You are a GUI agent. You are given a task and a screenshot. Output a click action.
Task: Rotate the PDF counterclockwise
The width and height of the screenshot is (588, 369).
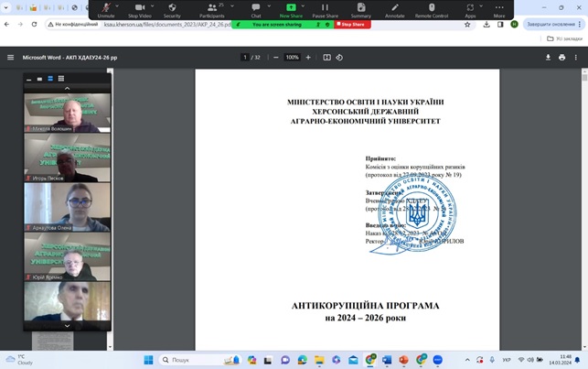pyautogui.click(x=339, y=58)
